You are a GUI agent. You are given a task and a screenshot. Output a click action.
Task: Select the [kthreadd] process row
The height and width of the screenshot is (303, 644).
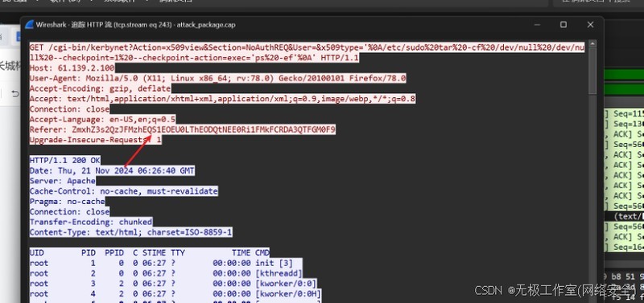click(166, 273)
